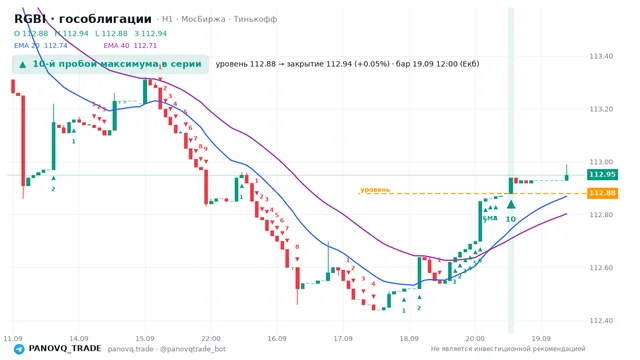Click the 14.09 date axis label
Image resolution: width=640 pixels, height=360 pixels.
click(79, 339)
